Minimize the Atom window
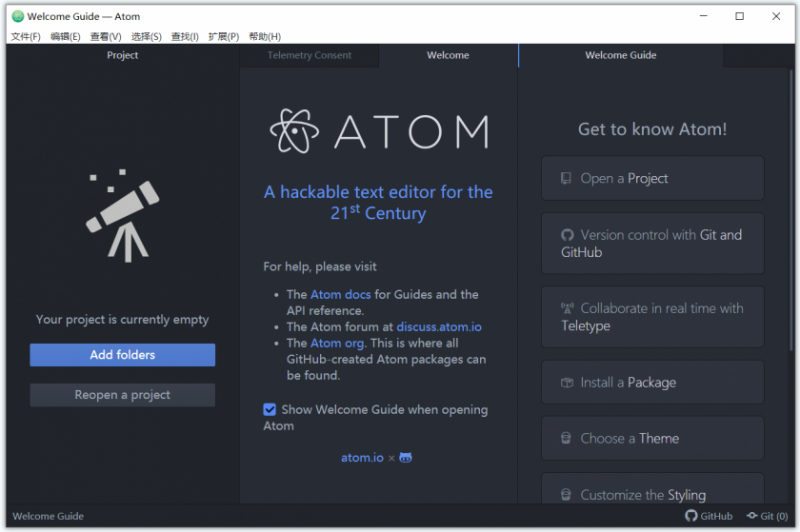 tap(704, 16)
